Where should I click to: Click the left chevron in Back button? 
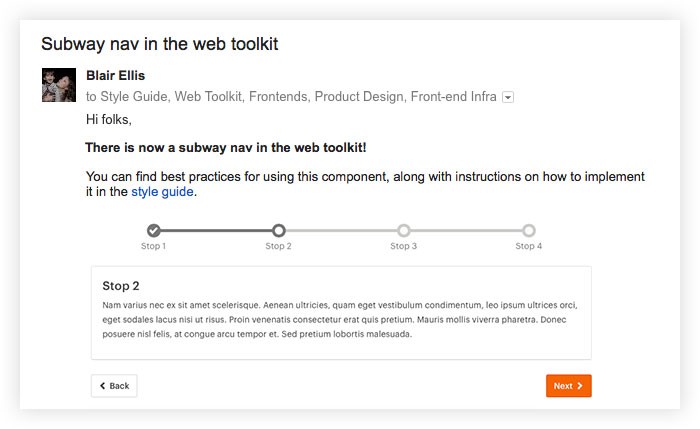point(103,386)
